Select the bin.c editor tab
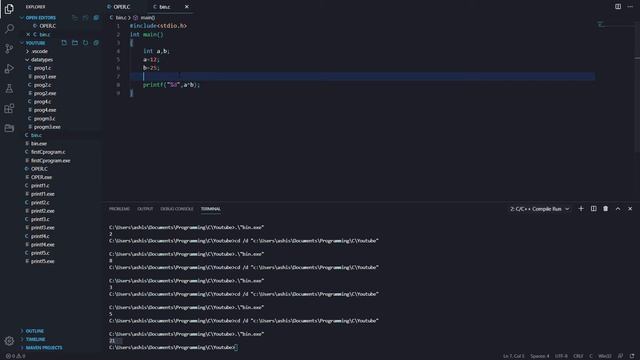 (165, 7)
